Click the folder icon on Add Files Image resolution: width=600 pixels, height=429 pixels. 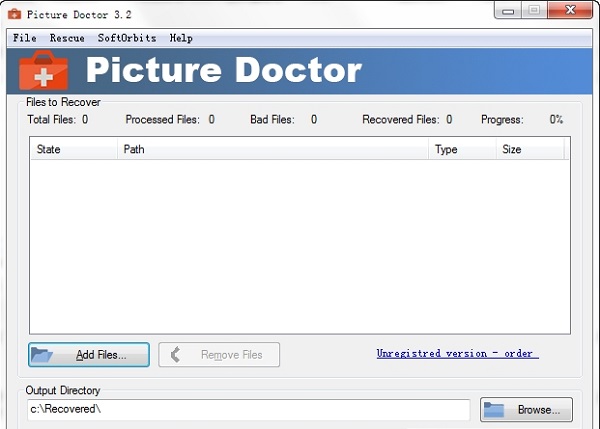click(42, 354)
